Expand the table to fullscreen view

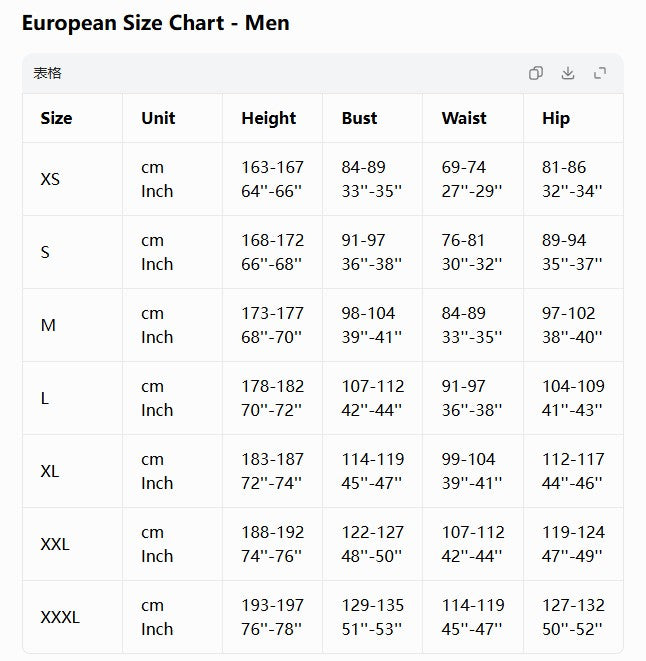pos(600,73)
